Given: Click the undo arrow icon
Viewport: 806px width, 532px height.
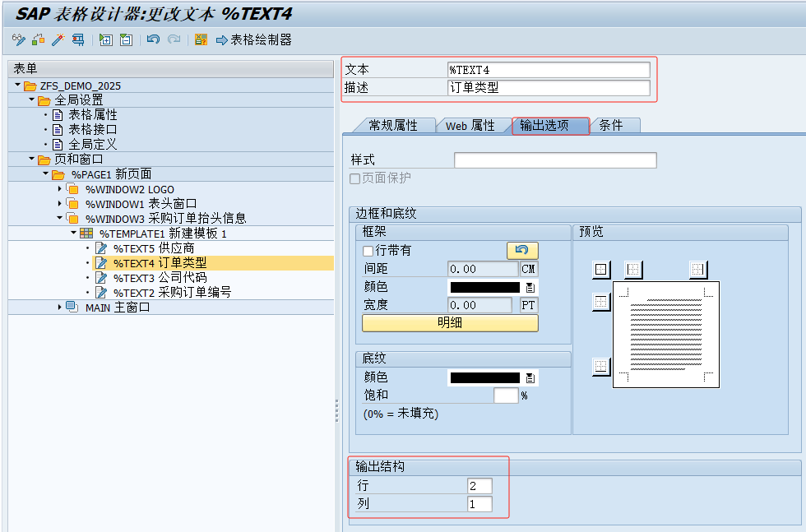Looking at the screenshot, I should (153, 39).
